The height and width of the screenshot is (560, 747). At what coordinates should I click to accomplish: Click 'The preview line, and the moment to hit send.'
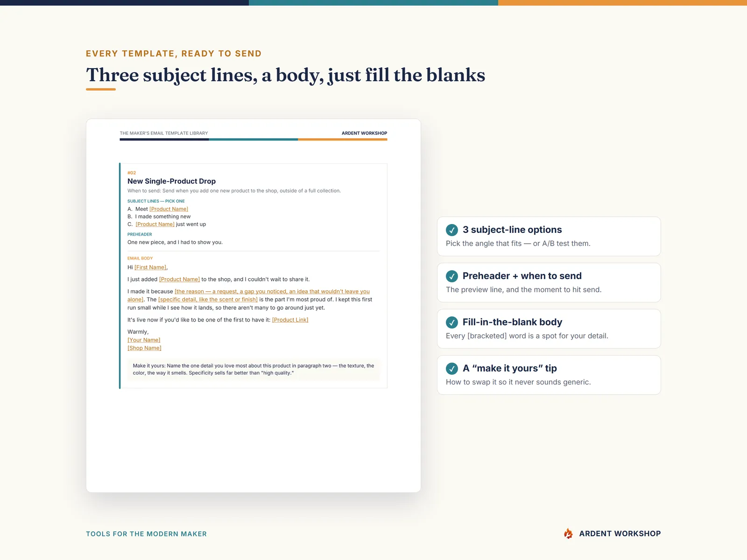click(524, 289)
